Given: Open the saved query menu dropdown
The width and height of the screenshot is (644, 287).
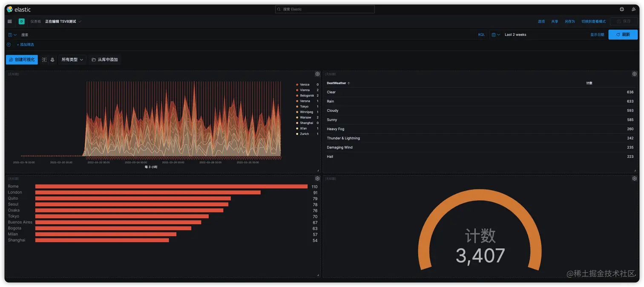Looking at the screenshot, I should tap(12, 35).
